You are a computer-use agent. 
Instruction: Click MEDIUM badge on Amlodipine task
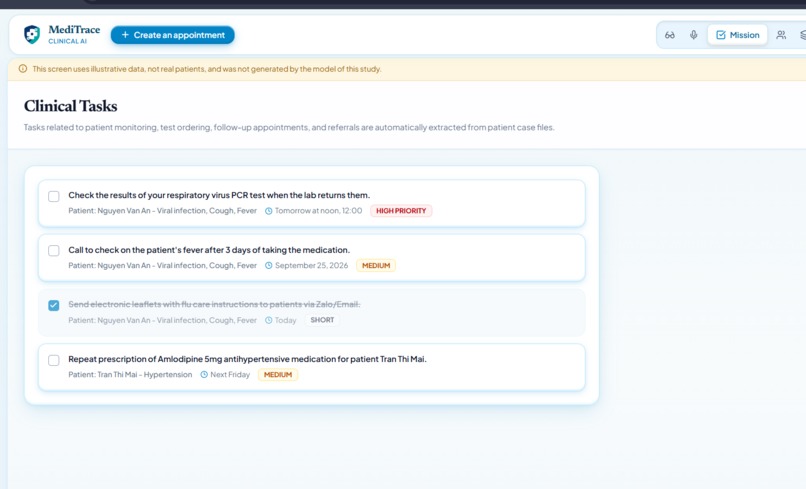(278, 374)
